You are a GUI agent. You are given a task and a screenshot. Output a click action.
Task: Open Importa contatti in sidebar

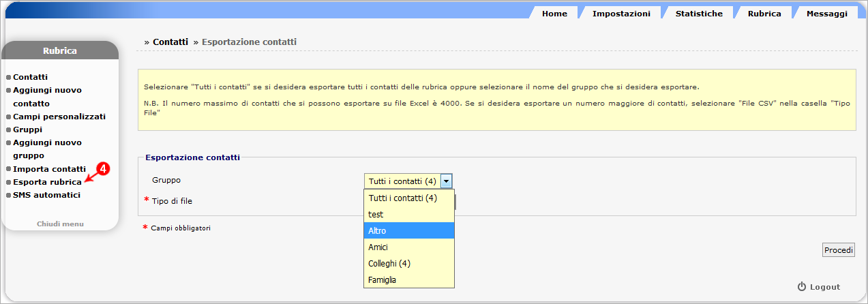(x=49, y=169)
